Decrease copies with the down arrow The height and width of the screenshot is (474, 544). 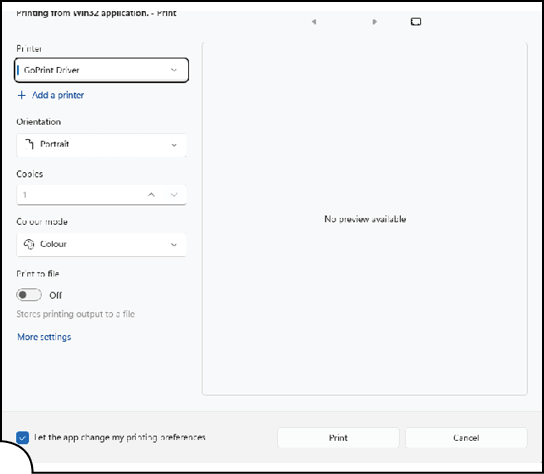pyautogui.click(x=174, y=195)
